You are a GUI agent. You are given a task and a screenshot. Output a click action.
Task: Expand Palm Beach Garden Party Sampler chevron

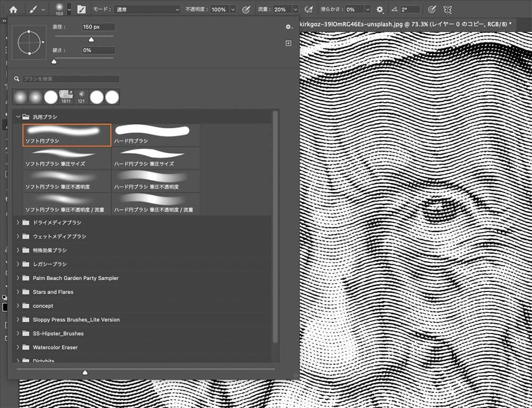click(x=18, y=278)
